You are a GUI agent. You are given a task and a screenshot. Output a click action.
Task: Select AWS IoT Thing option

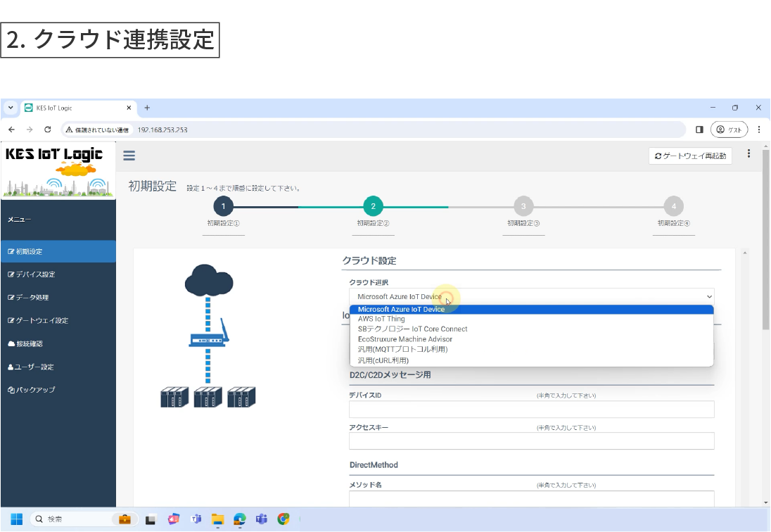[x=532, y=319]
